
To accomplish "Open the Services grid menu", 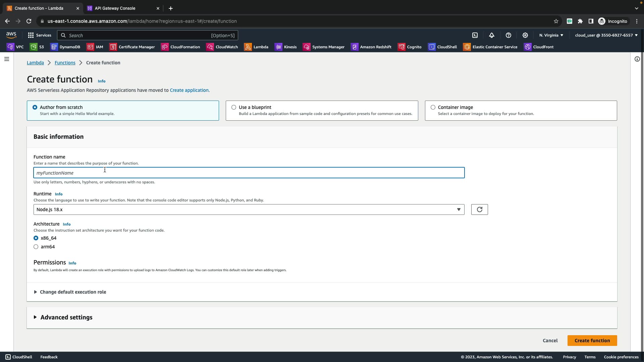I will [40, 35].
